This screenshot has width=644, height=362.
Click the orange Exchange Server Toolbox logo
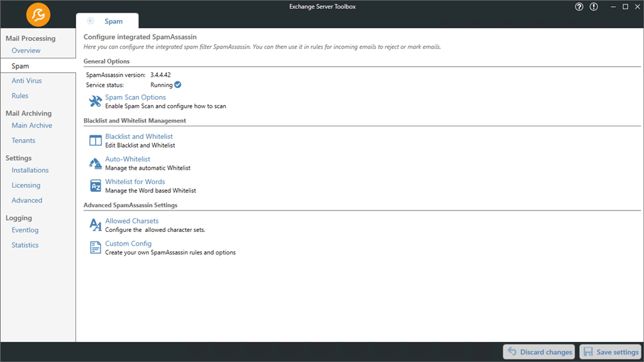point(39,14)
